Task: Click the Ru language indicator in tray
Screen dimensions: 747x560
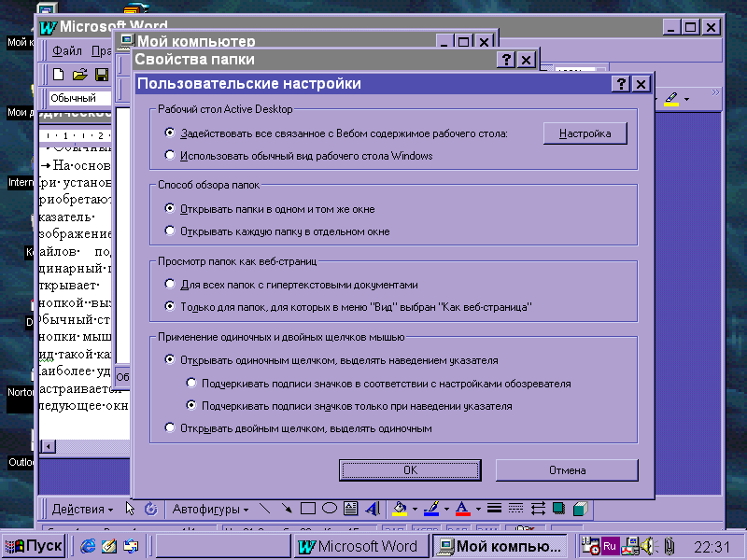Action: [x=610, y=546]
